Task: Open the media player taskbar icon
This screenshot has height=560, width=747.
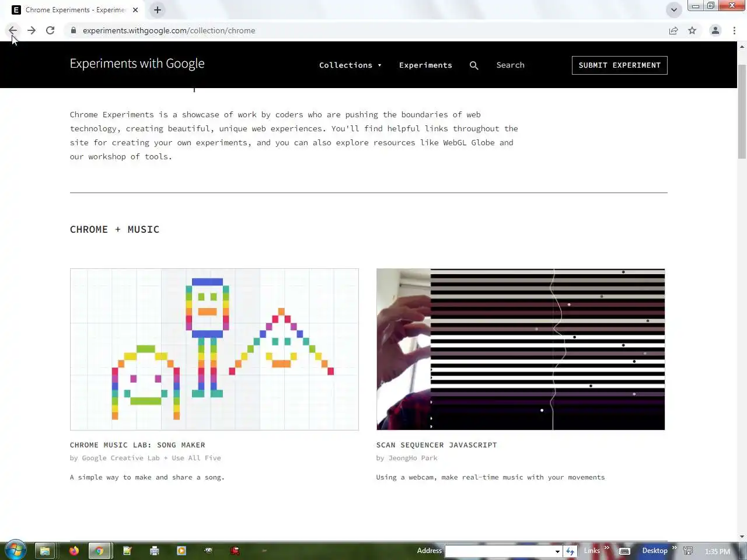Action: [181, 551]
